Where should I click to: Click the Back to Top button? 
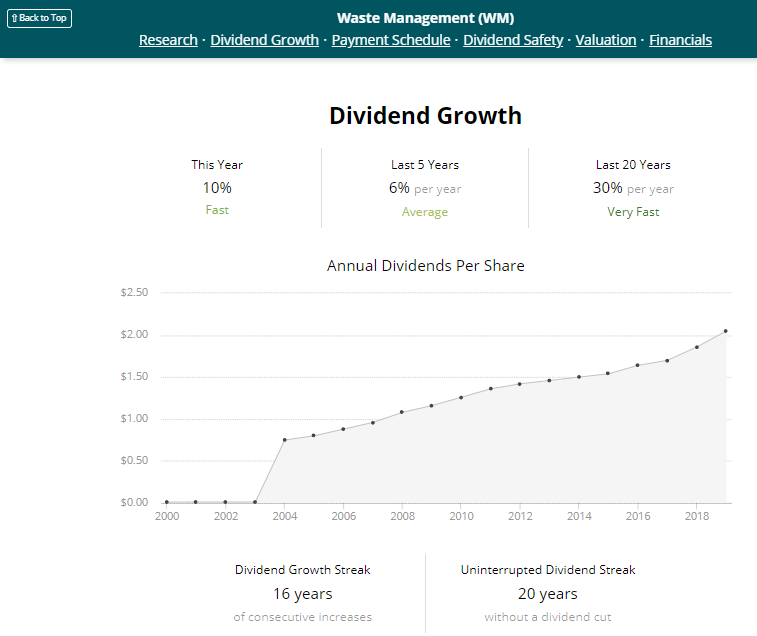click(x=40, y=18)
